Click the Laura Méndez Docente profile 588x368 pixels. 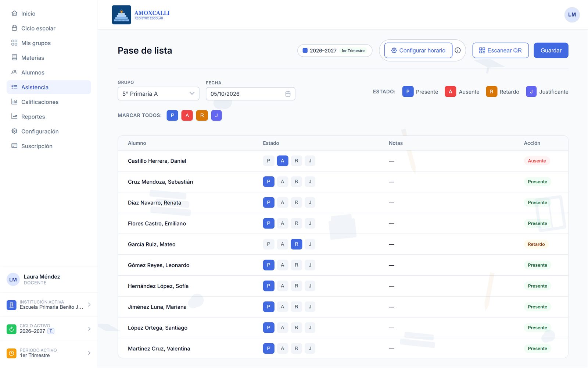coord(49,280)
